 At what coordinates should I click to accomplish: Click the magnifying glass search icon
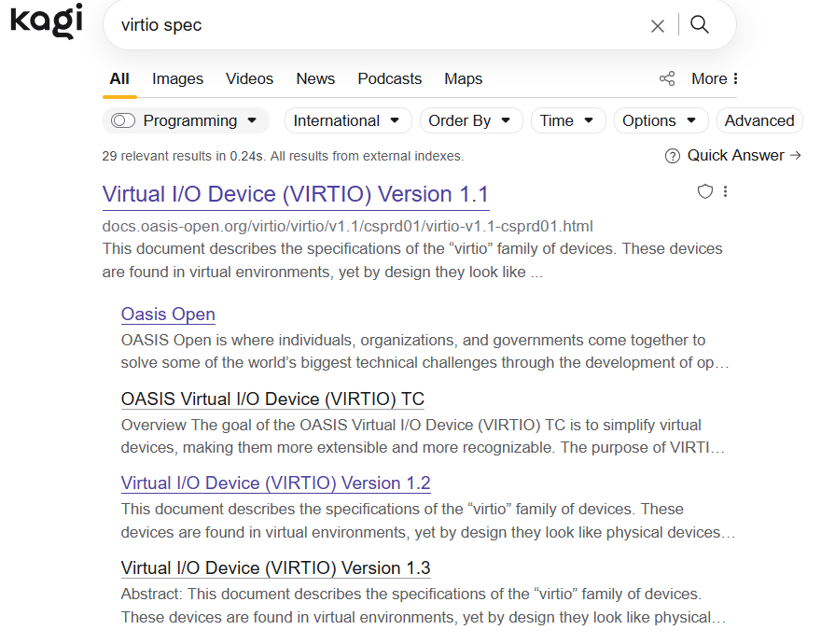click(x=700, y=25)
